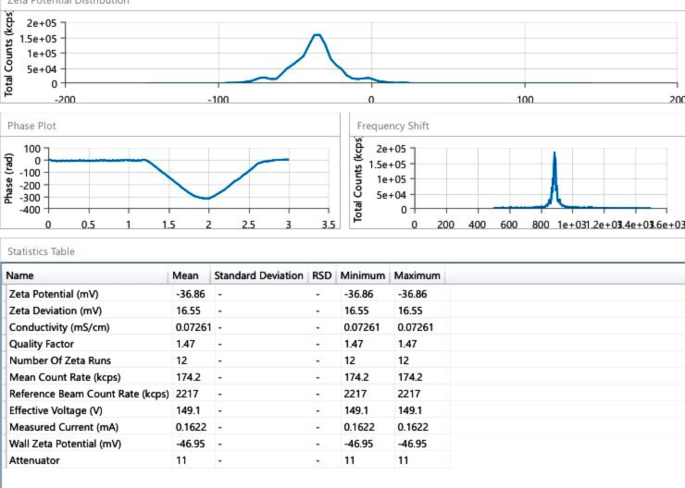Click Mean value 149.1 for Effective Voltage
Screen dimensions: 685x488
pyautogui.click(x=188, y=410)
